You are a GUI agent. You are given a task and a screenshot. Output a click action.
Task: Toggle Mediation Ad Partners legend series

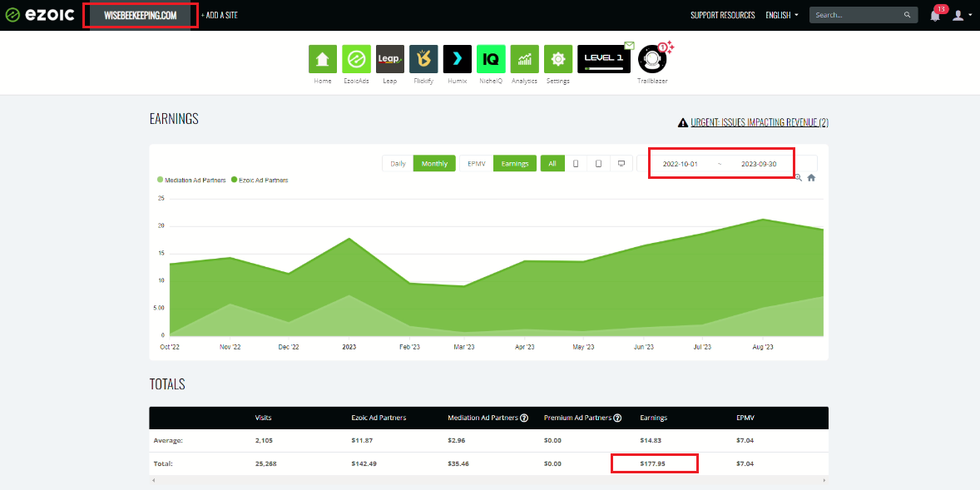pos(192,180)
